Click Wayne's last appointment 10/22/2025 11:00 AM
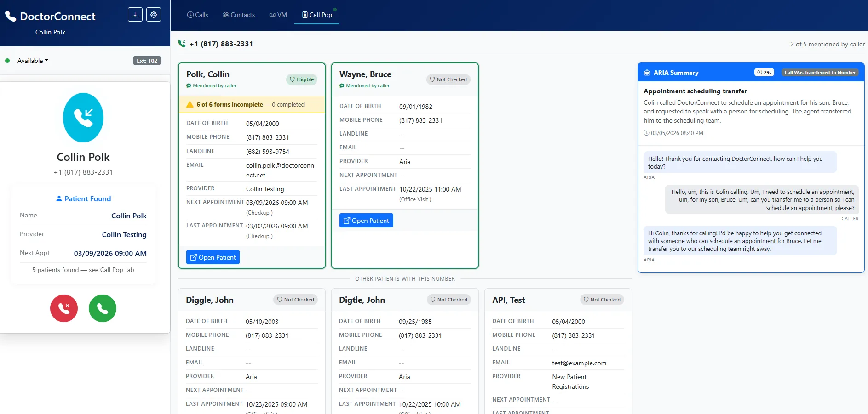This screenshot has height=414, width=868. click(430, 189)
